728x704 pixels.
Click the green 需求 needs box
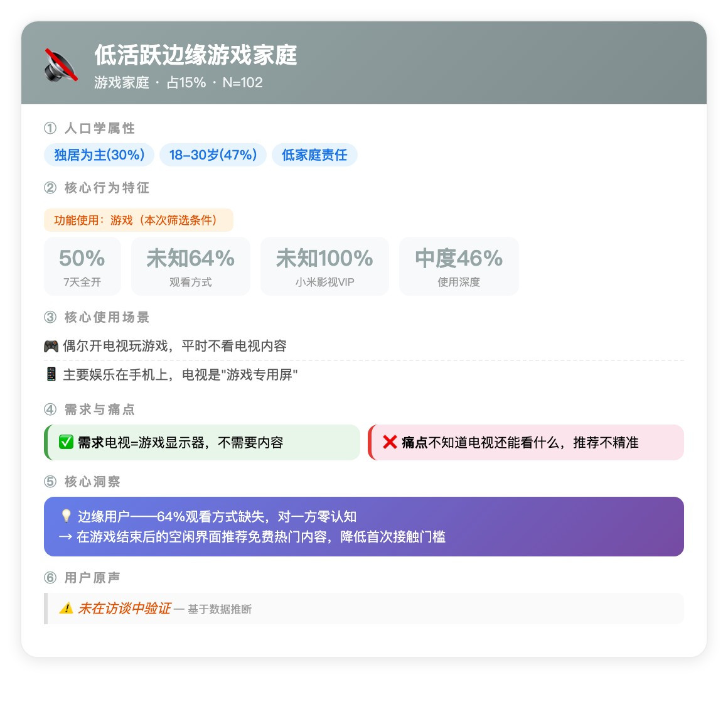(202, 442)
